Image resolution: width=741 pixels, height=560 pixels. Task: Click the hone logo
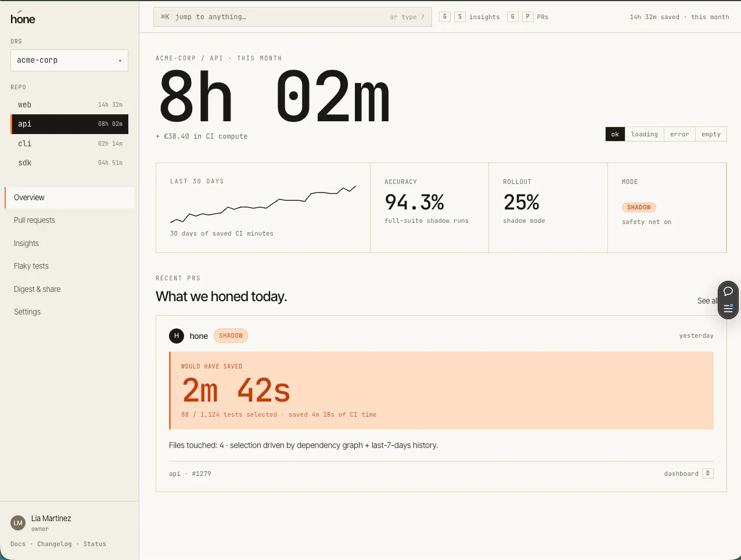point(23,18)
